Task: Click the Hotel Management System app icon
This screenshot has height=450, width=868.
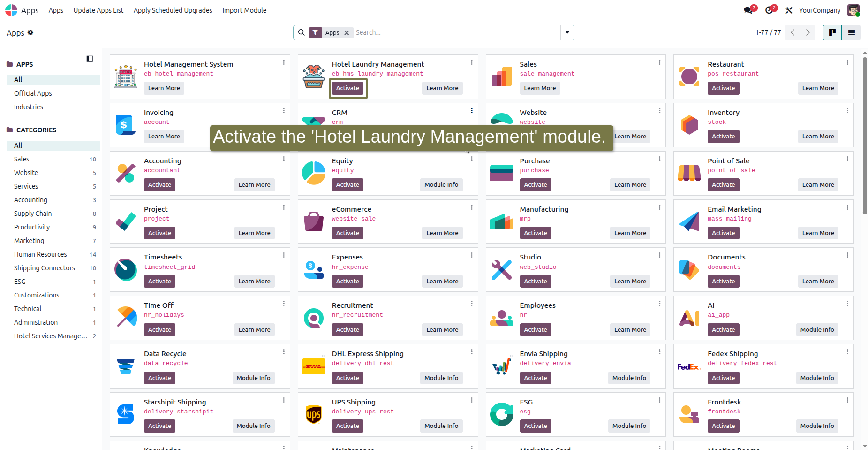Action: coord(126,76)
